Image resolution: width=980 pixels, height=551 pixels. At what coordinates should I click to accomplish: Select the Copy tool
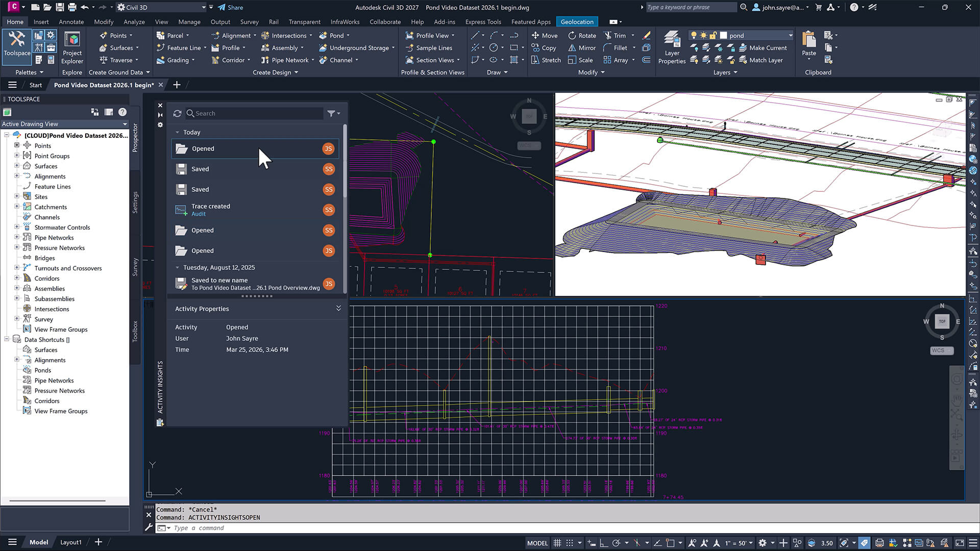[x=544, y=47]
